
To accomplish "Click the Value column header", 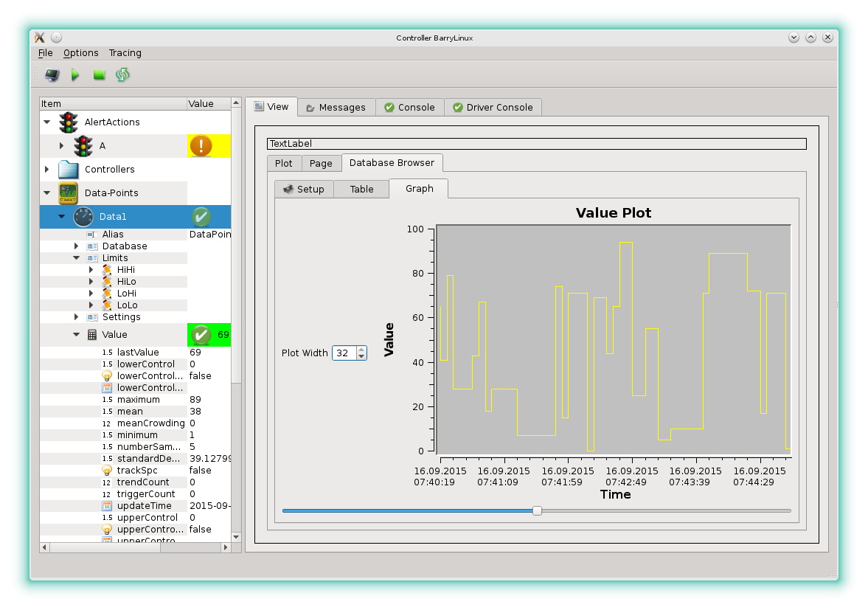I will click(x=209, y=104).
